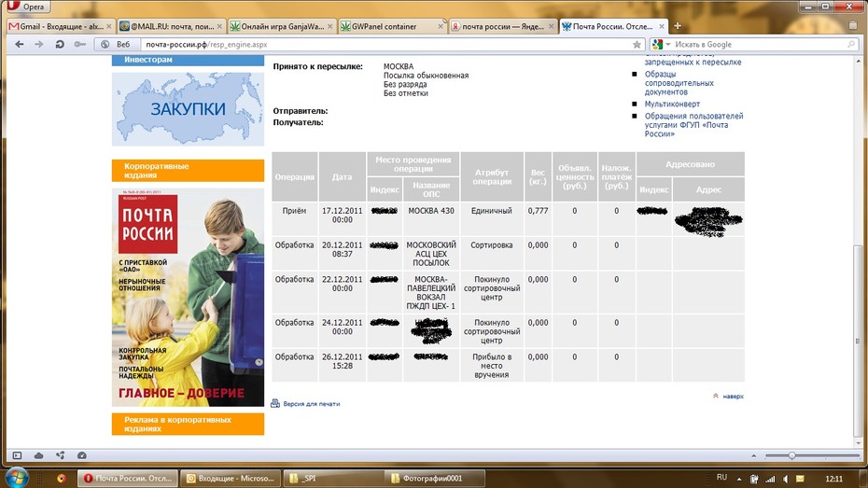The width and height of the screenshot is (868, 488).
Task: Bookmark page with the star icon
Action: tap(637, 44)
